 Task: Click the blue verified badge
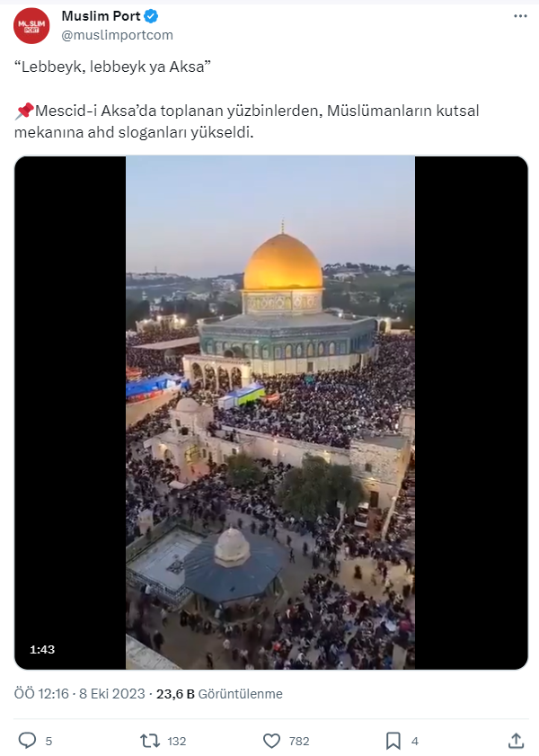point(151,16)
